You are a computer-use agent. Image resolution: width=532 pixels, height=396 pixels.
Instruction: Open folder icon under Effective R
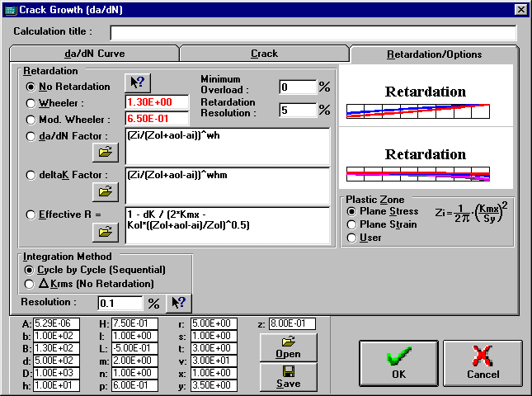(x=105, y=231)
